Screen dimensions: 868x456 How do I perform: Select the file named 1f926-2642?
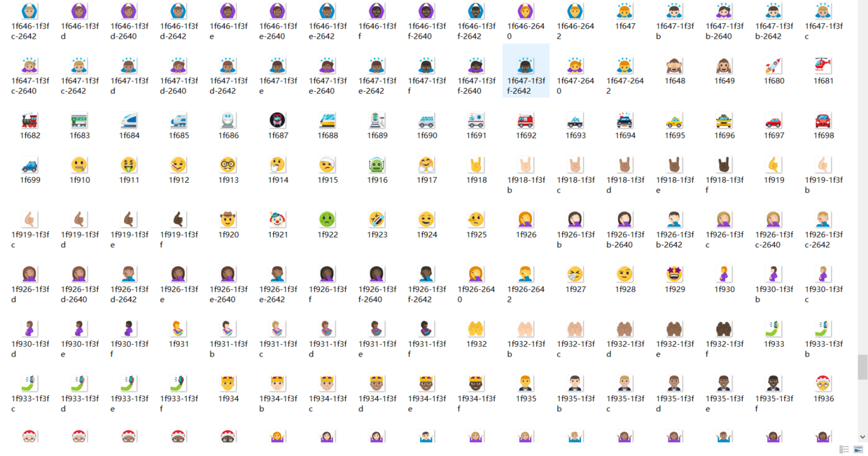526,284
